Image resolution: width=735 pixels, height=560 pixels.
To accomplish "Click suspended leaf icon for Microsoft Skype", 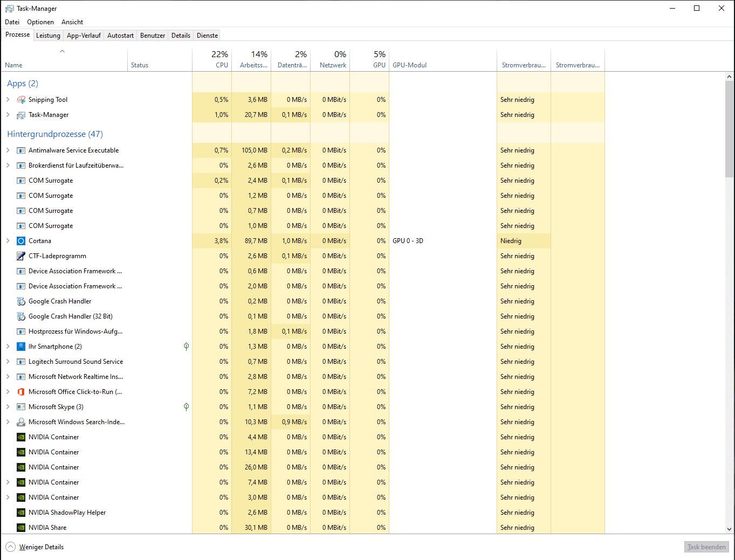I will (186, 407).
